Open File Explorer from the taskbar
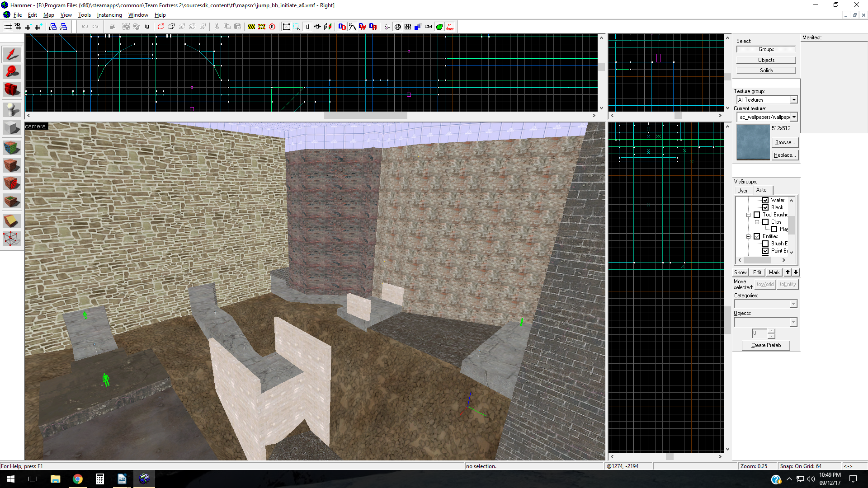This screenshot has width=868, height=488. point(55,479)
